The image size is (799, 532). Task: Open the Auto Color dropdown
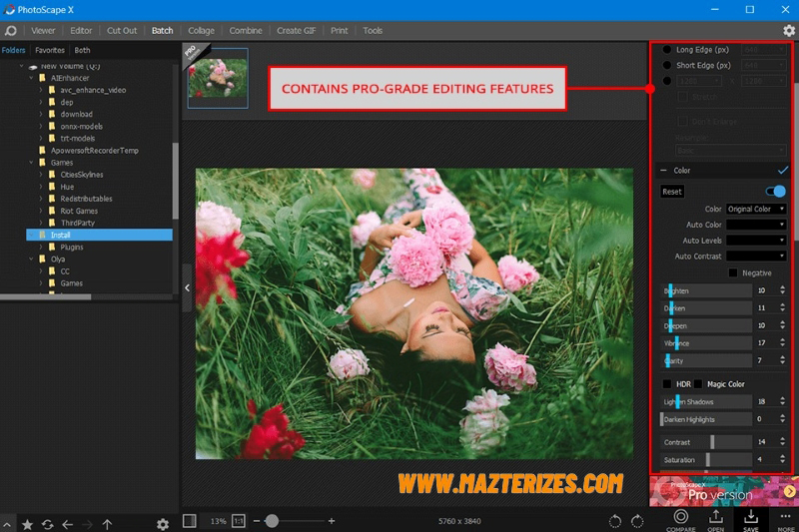tap(756, 225)
